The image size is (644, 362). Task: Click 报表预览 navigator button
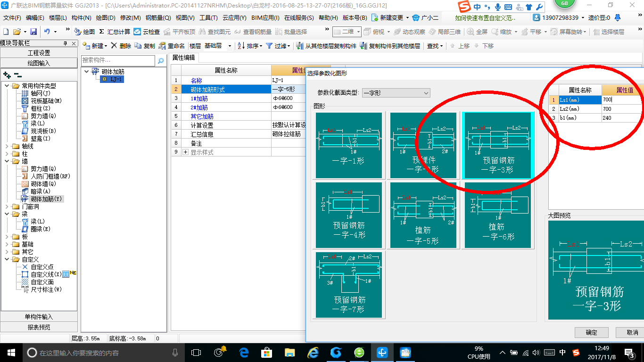[x=39, y=327]
